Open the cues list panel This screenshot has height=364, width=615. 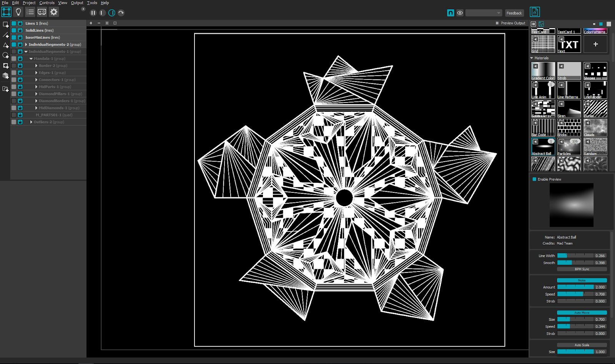30,12
